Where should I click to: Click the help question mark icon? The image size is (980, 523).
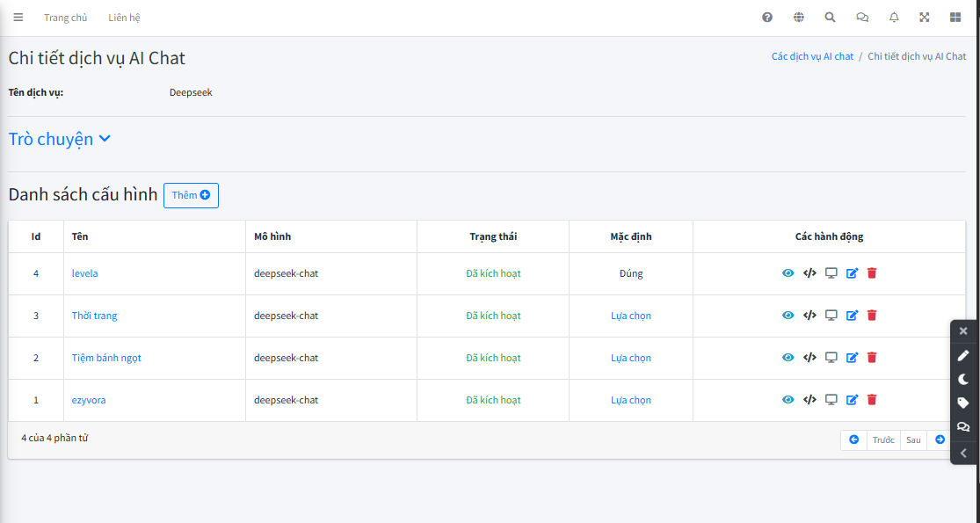pyautogui.click(x=767, y=18)
